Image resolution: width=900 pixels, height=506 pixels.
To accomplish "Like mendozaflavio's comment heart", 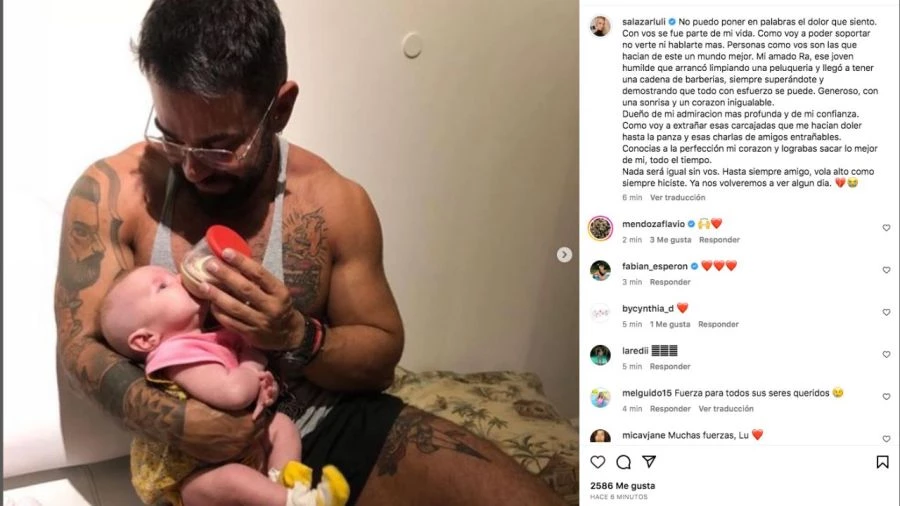I will click(x=886, y=228).
